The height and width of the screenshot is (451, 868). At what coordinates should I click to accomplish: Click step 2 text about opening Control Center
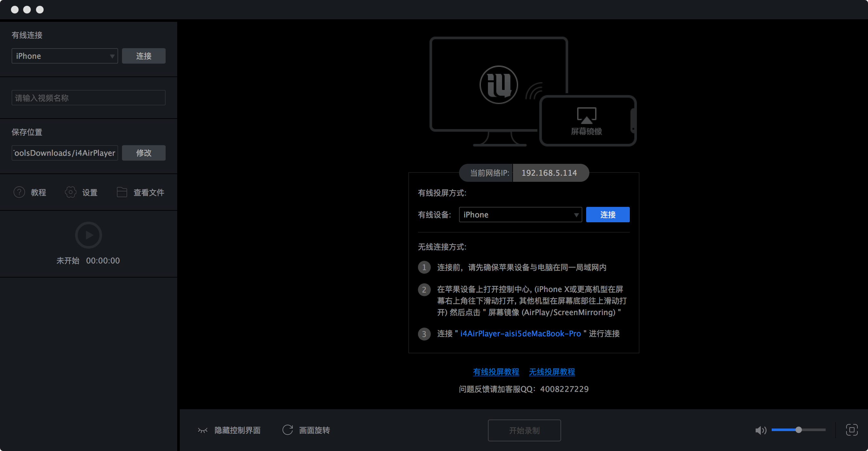[532, 301]
